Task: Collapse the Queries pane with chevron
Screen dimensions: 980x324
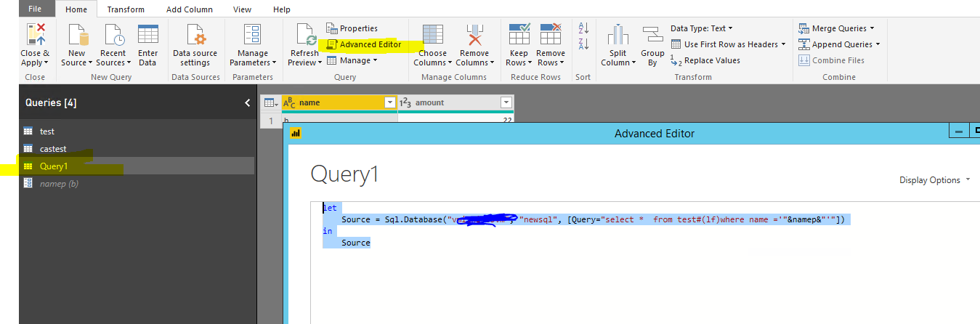Action: (x=248, y=103)
